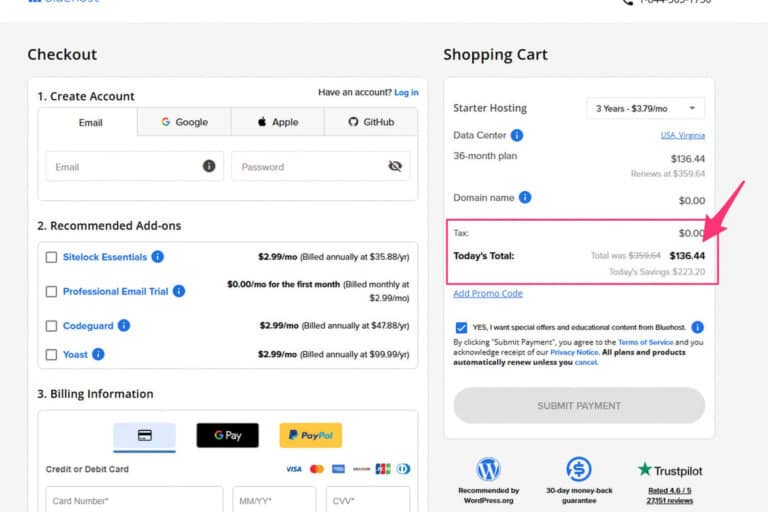Viewport: 768px width, 512px height.
Task: Select the GitHub account tab
Action: click(371, 122)
